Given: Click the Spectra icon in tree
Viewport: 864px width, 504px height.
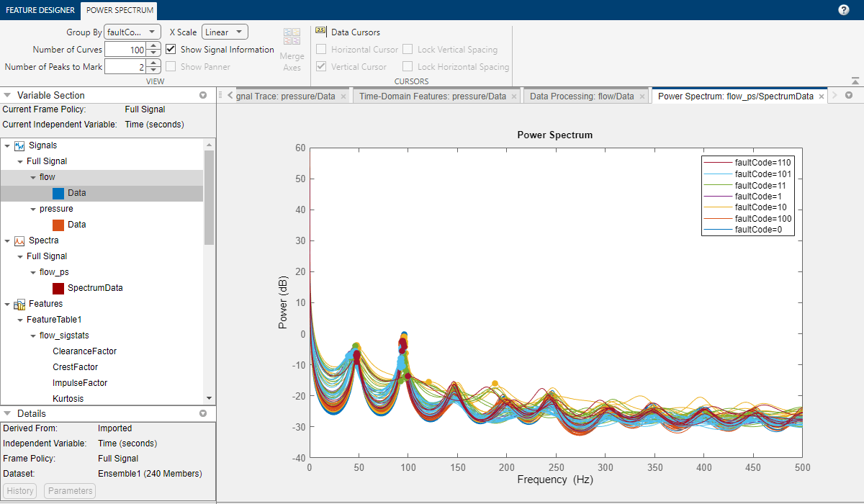Looking at the screenshot, I should click(x=19, y=240).
